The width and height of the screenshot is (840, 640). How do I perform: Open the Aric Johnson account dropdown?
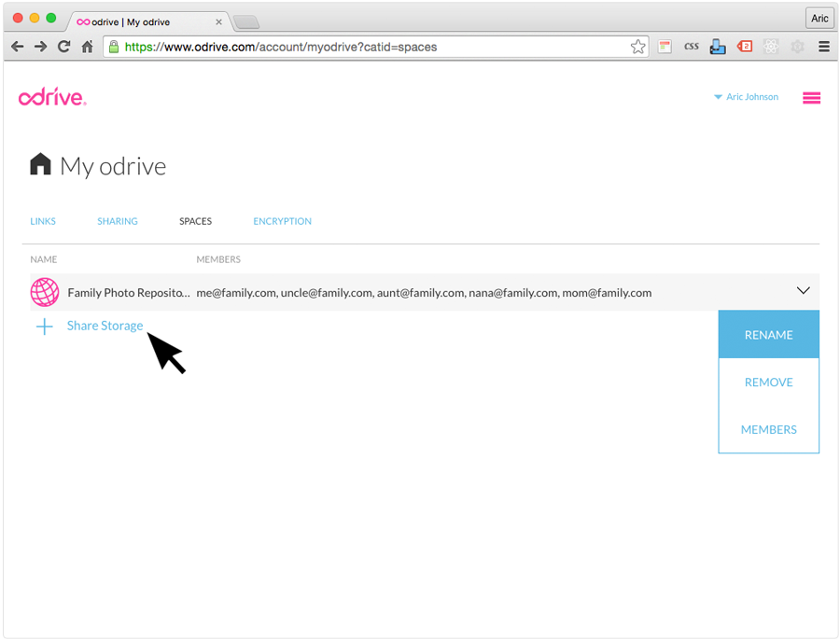[x=747, y=97]
